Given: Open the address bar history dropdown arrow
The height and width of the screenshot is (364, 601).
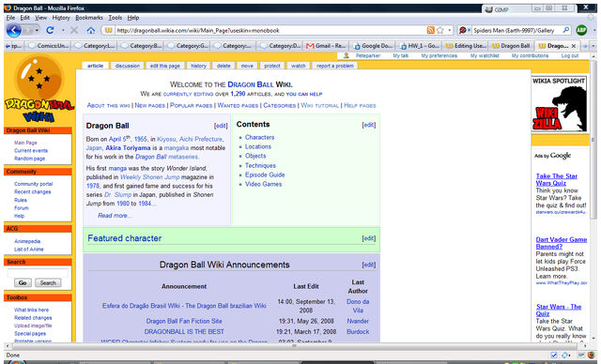Looking at the screenshot, I should (x=449, y=30).
